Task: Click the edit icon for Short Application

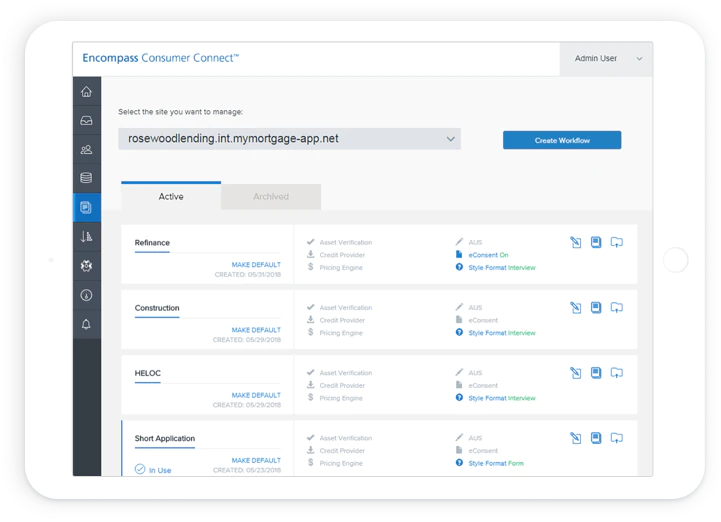Action: pyautogui.click(x=575, y=438)
